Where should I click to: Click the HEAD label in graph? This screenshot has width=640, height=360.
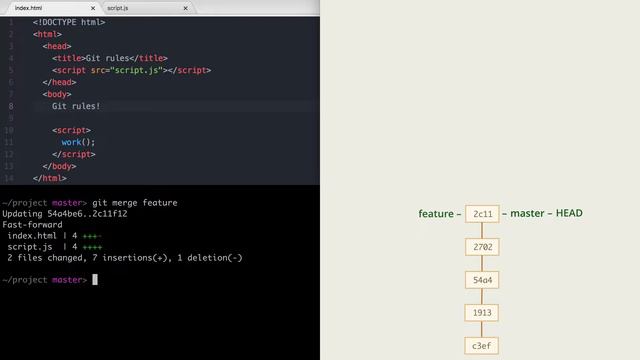pos(569,213)
